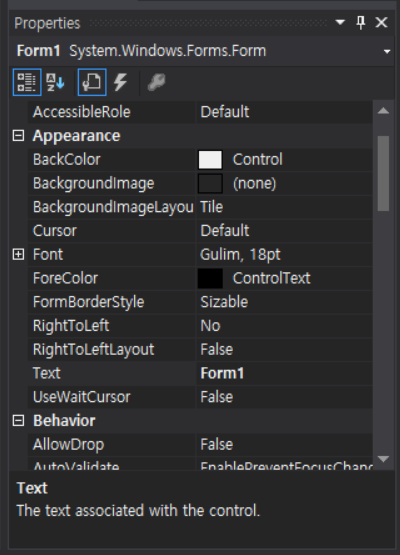Collapse the Behavior category
This screenshot has width=400, height=555.
pyautogui.click(x=18, y=420)
